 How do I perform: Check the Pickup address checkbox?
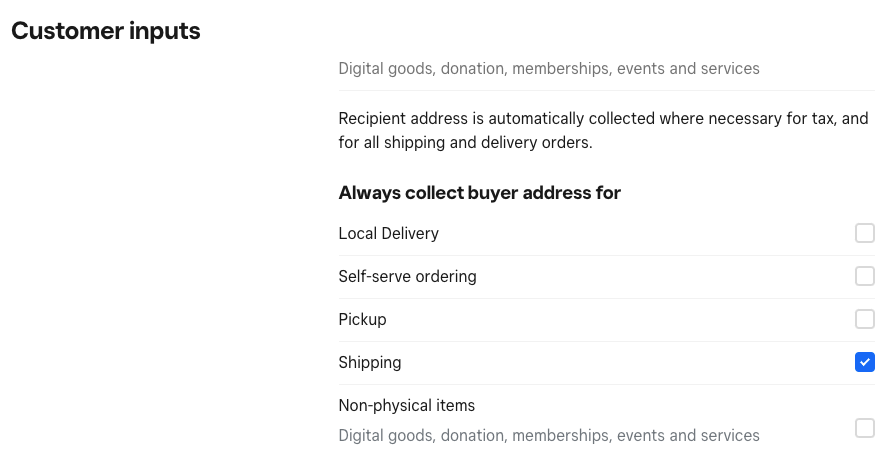pyautogui.click(x=865, y=319)
